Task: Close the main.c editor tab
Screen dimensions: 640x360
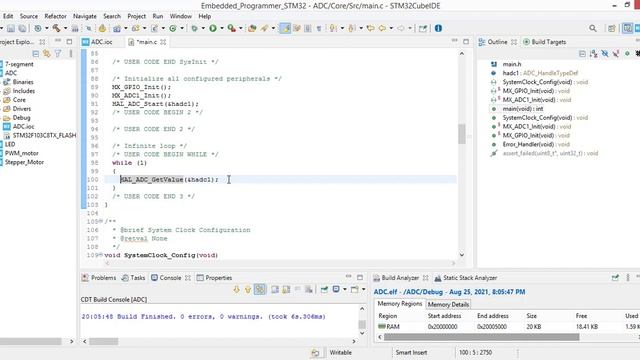Action: [163, 42]
